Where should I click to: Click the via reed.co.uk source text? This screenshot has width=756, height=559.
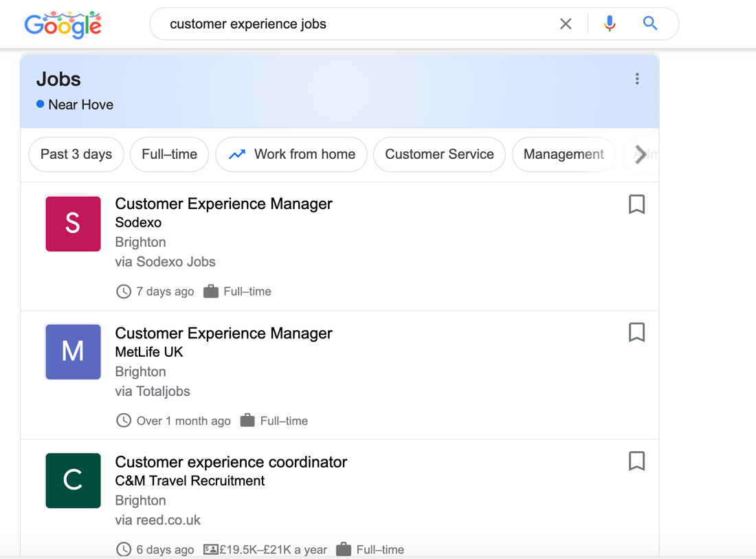point(157,520)
